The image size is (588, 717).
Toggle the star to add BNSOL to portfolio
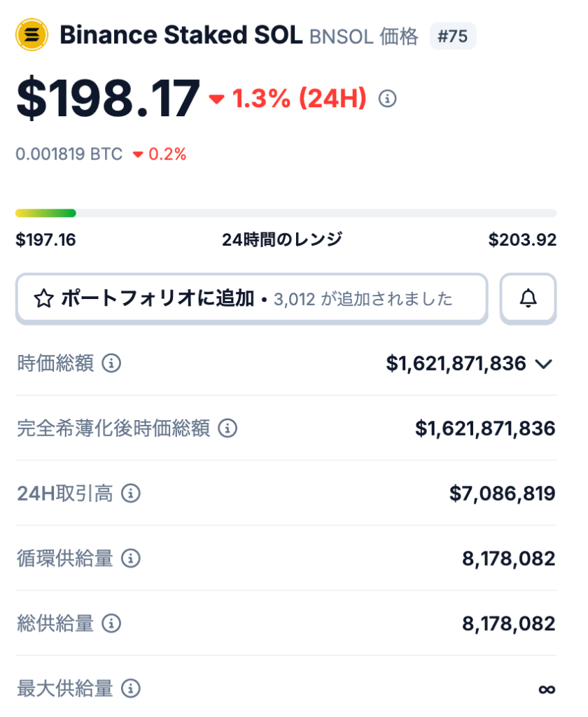[x=45, y=298]
